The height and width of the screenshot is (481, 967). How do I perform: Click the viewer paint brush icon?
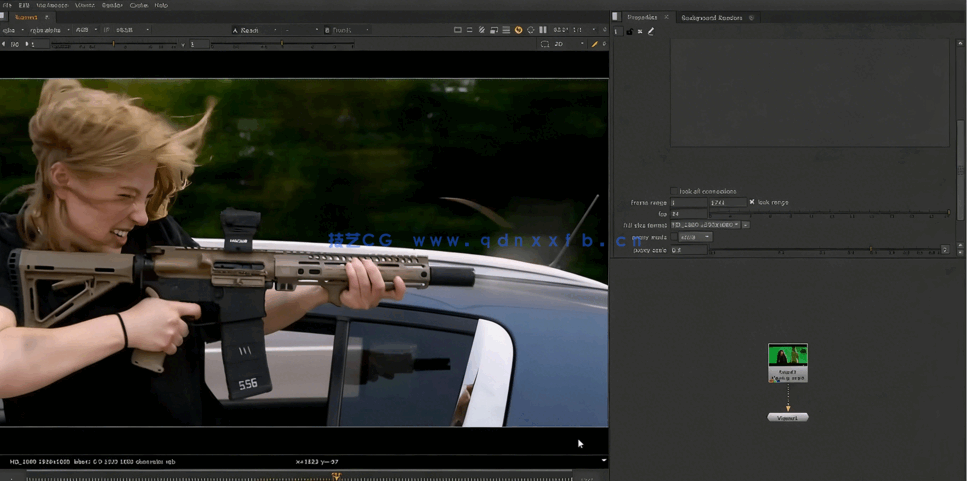tap(595, 44)
